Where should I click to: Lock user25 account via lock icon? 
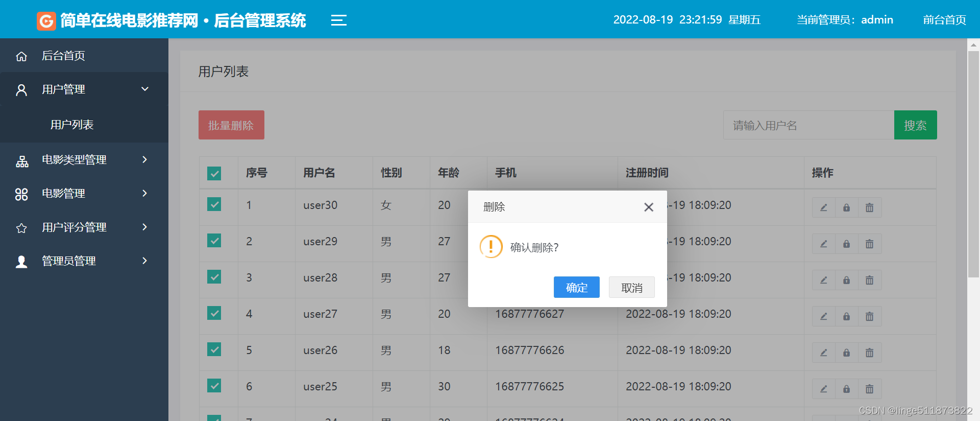point(847,389)
